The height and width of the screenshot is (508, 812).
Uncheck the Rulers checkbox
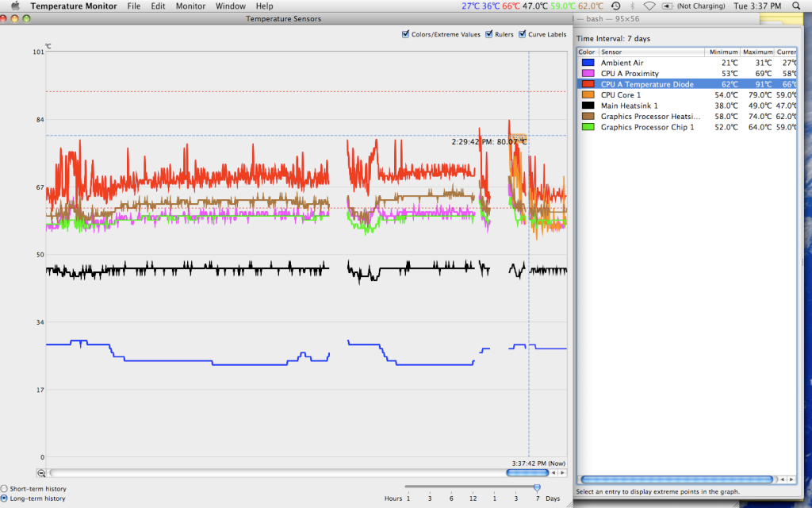pos(489,34)
